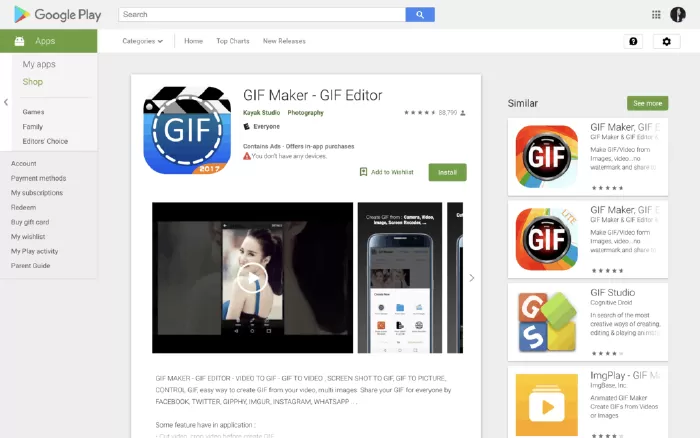The height and width of the screenshot is (438, 700).
Task: Click the See more button
Action: click(647, 103)
